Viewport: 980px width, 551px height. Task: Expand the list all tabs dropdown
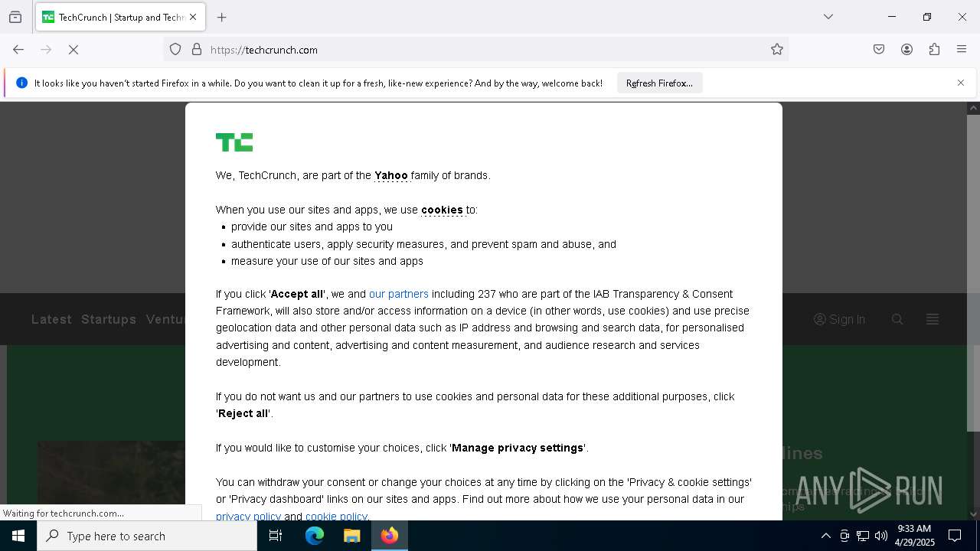click(x=828, y=17)
